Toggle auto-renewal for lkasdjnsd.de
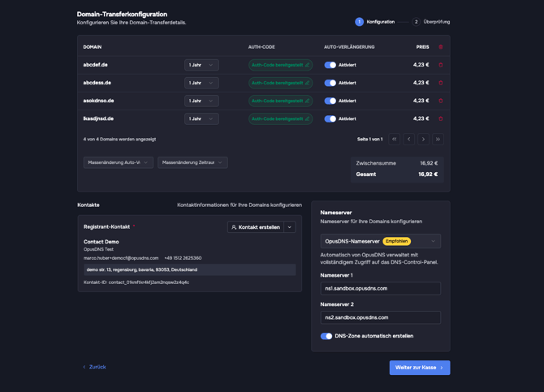Viewport: 544px width, 392px height. click(x=330, y=118)
